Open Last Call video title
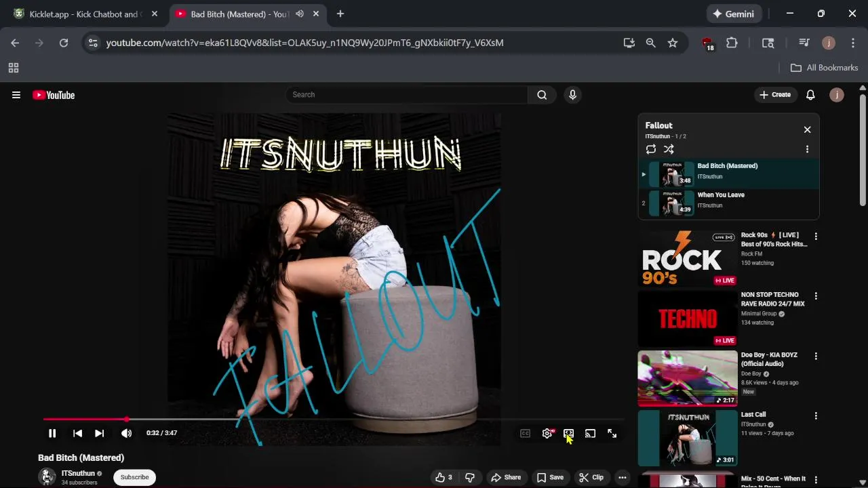This screenshot has width=868, height=488. click(753, 414)
